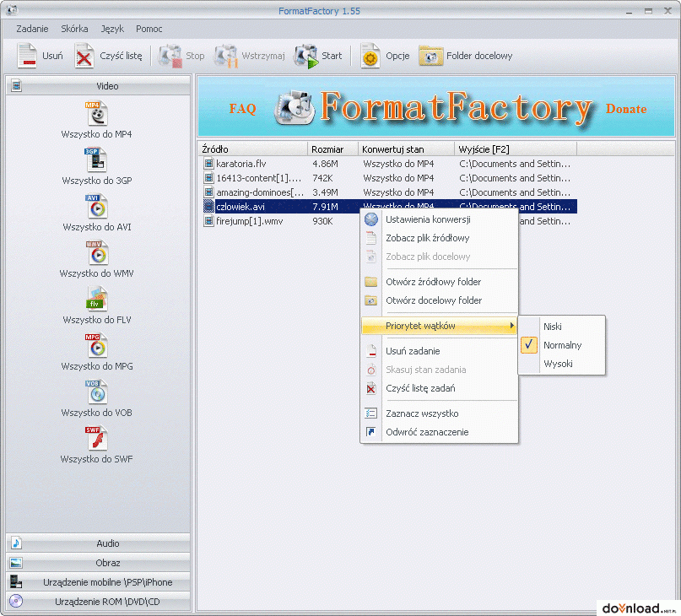Sort by the Źródło column header
This screenshot has height=616, width=681.
(253, 149)
